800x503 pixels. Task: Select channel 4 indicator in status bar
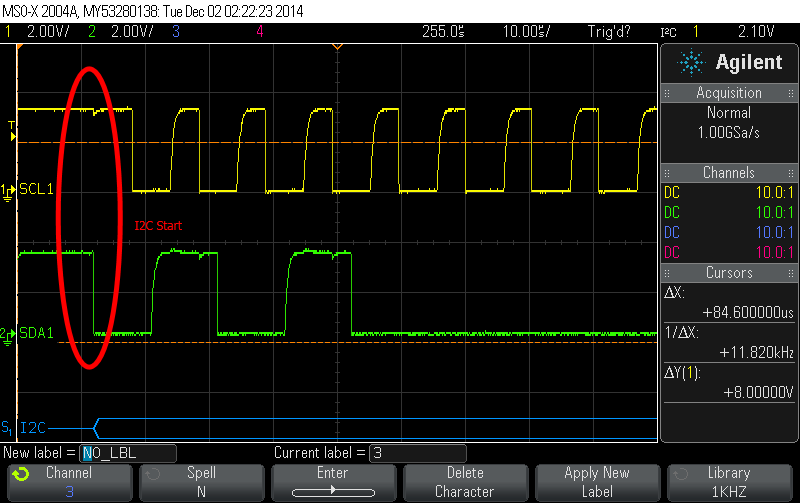pyautogui.click(x=260, y=32)
